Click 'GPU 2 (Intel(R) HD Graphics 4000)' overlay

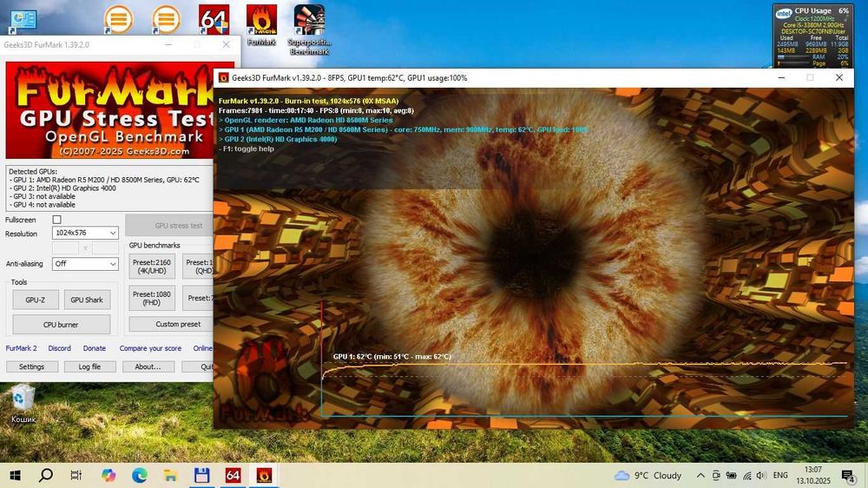[278, 139]
